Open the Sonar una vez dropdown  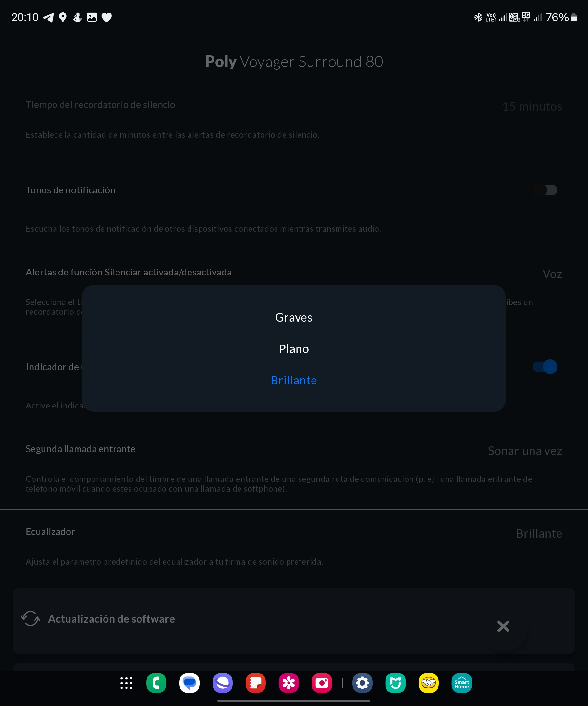coord(524,451)
